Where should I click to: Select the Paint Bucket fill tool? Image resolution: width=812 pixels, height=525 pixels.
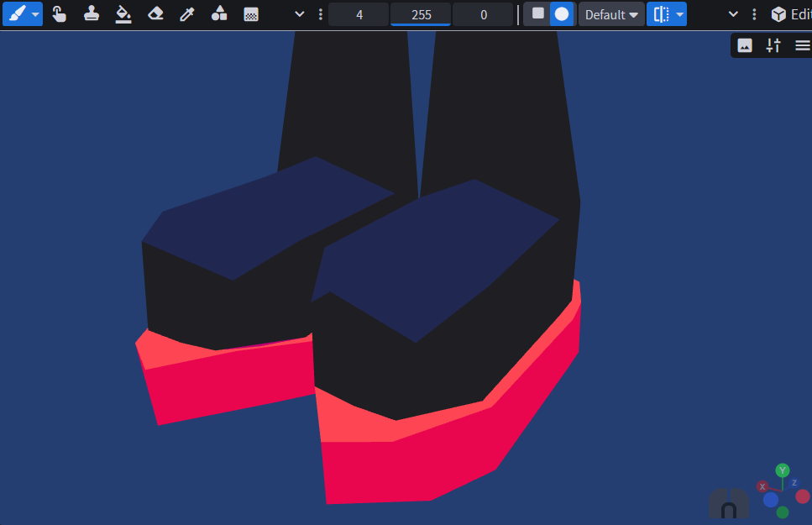(x=123, y=14)
